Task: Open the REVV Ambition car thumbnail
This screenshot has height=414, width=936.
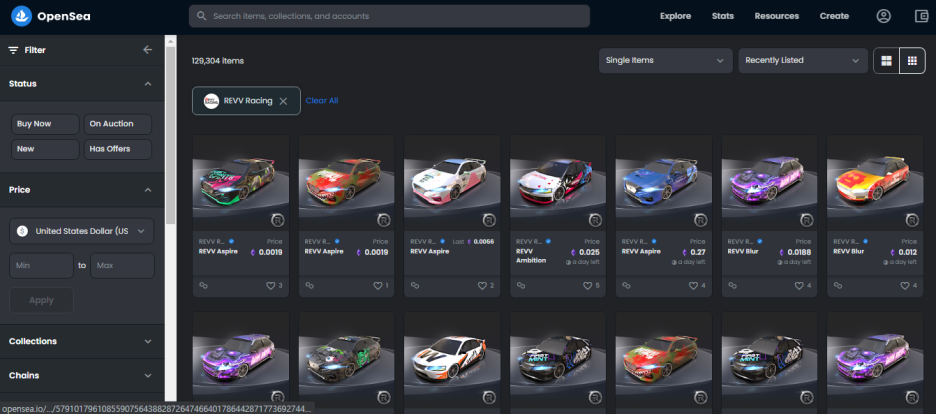Action: (x=558, y=183)
